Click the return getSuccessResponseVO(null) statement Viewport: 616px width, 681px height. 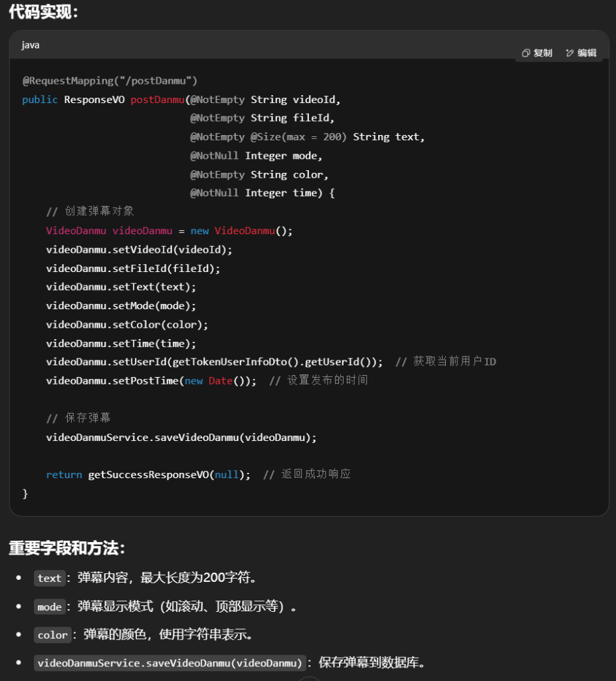pos(148,475)
